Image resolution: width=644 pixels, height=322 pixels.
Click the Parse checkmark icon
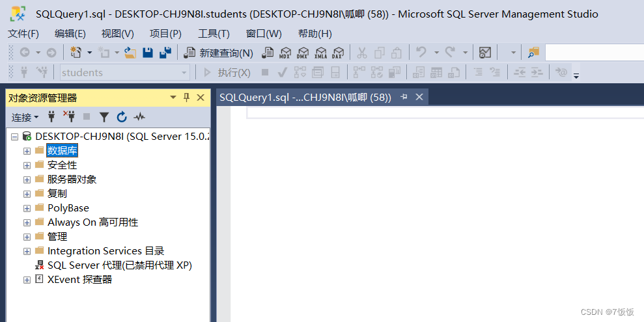[282, 73]
